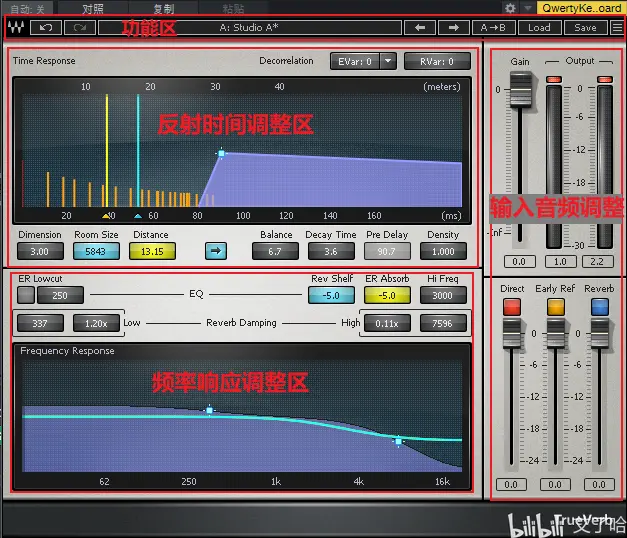The width and height of the screenshot is (627, 538).
Task: Toggle the 自动: 关 automation setting
Action: 27,9
